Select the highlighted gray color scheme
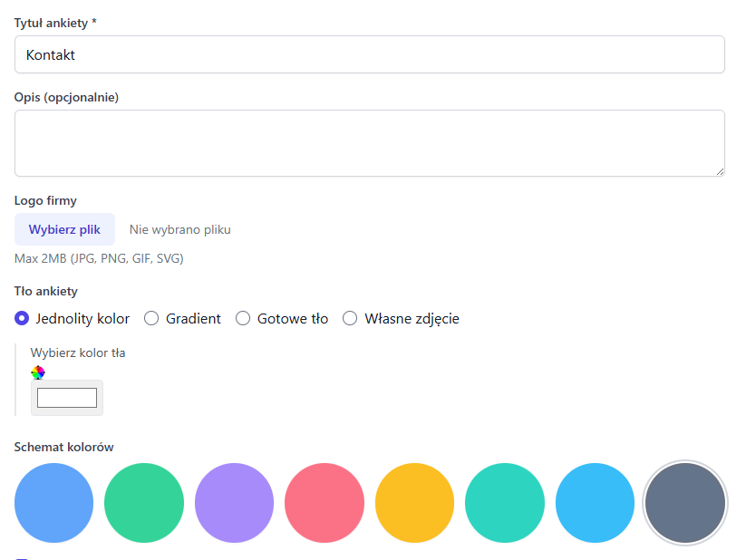This screenshot has width=746, height=560. 684,503
